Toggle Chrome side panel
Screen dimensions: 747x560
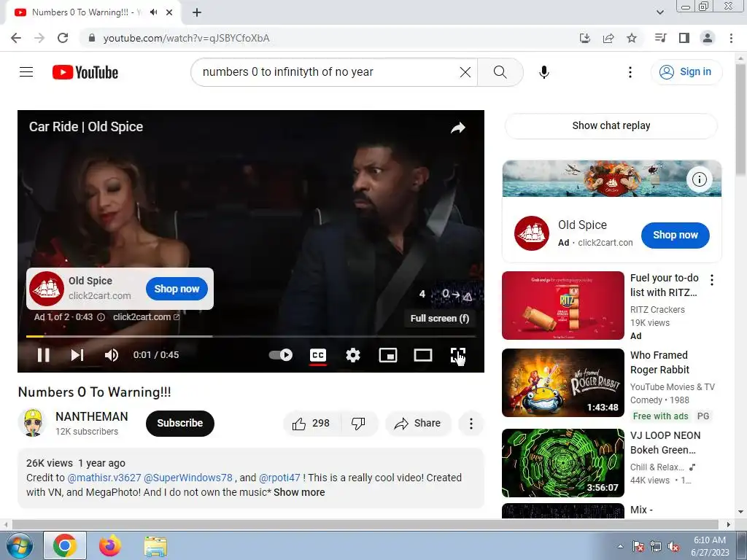pos(684,38)
